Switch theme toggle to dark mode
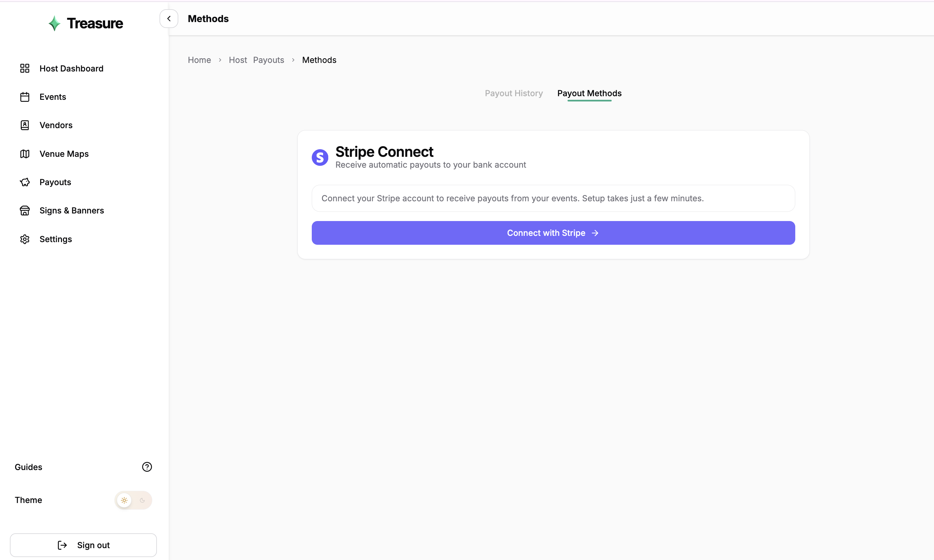This screenshot has height=560, width=934. (x=142, y=500)
